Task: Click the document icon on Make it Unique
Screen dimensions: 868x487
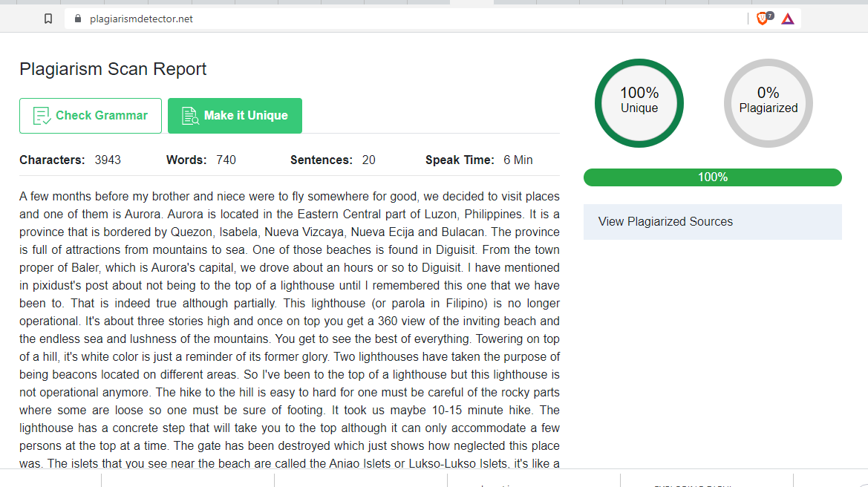Action: pos(190,116)
